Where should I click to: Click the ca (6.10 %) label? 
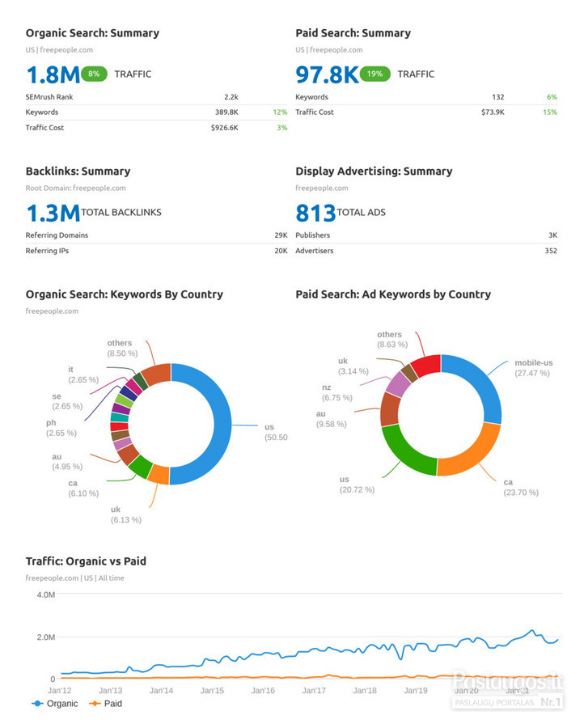point(83,489)
